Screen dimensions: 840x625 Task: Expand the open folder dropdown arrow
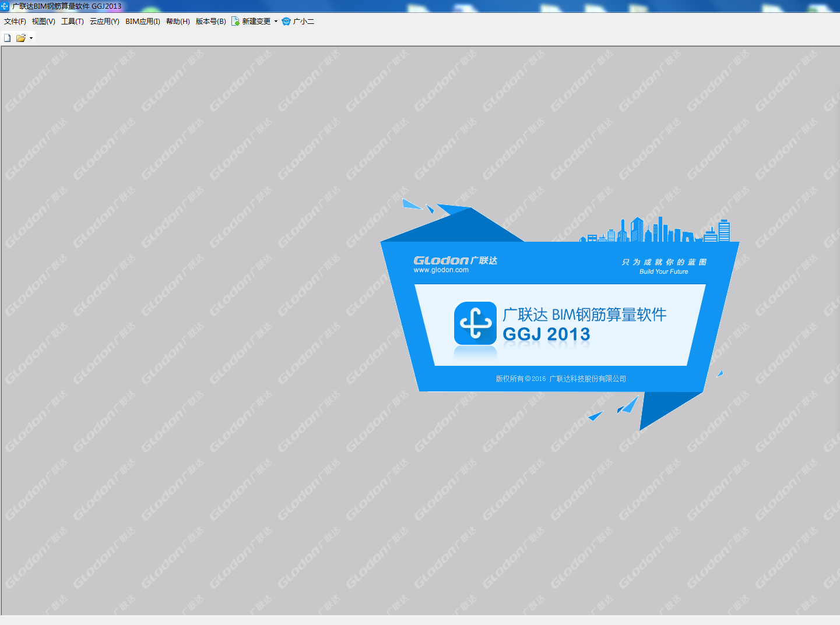[x=31, y=38]
